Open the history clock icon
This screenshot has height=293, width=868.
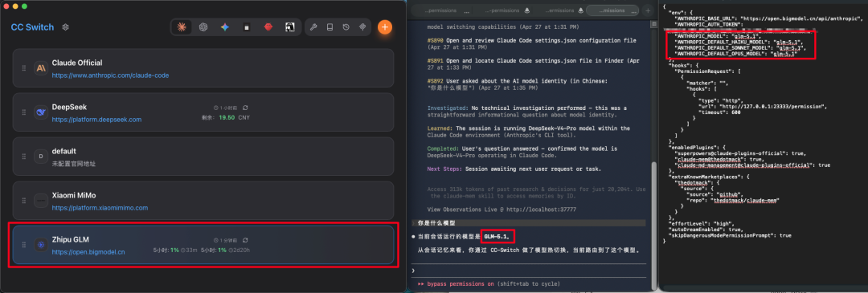click(x=346, y=26)
